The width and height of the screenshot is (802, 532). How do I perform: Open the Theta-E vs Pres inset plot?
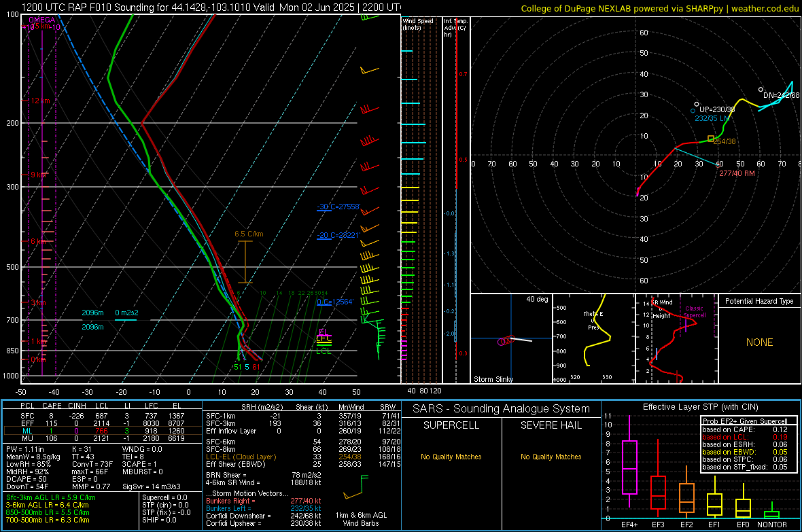593,338
